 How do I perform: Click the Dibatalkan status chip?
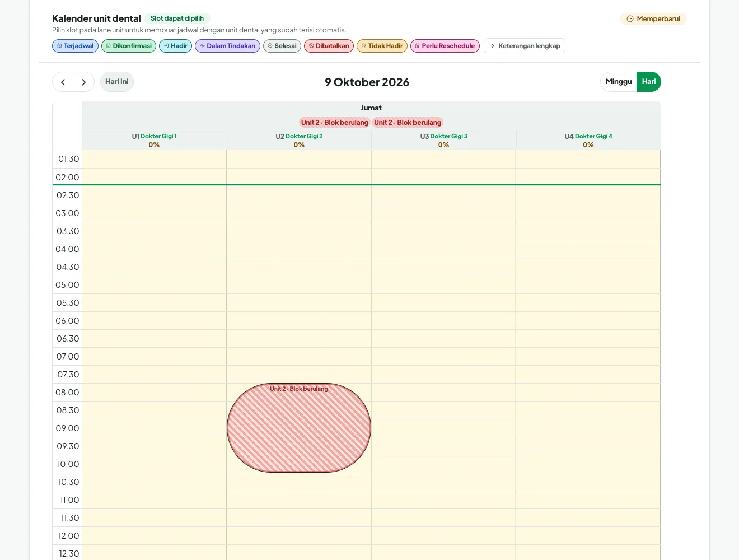click(329, 46)
